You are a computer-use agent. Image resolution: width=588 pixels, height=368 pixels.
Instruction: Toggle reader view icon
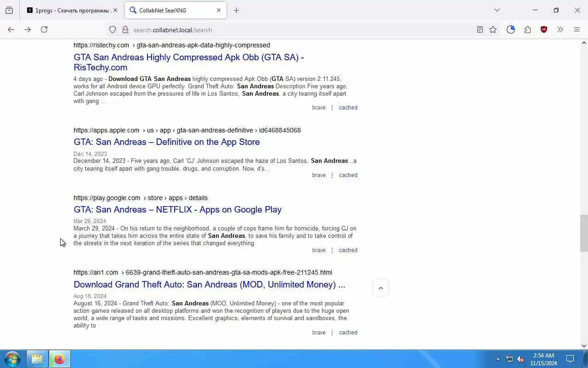[480, 29]
